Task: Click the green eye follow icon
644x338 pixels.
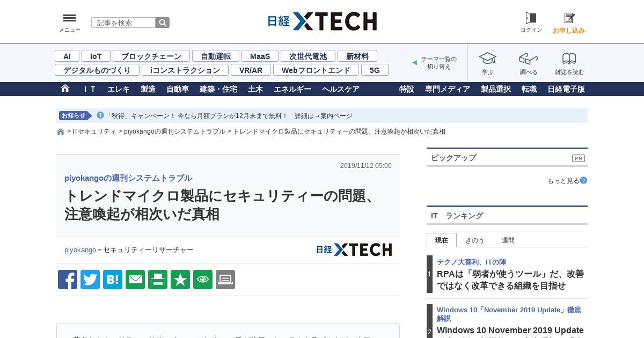Action: (203, 280)
